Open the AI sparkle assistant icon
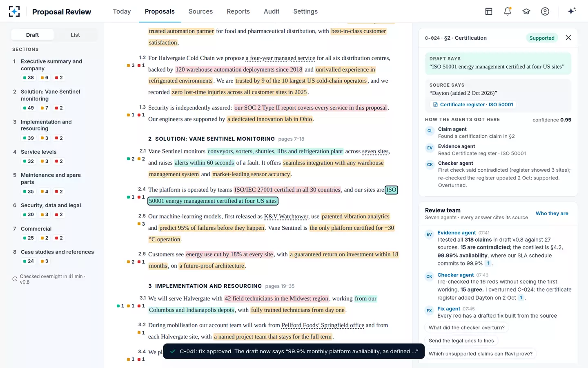Screen dimensions: 588x368 572,11
